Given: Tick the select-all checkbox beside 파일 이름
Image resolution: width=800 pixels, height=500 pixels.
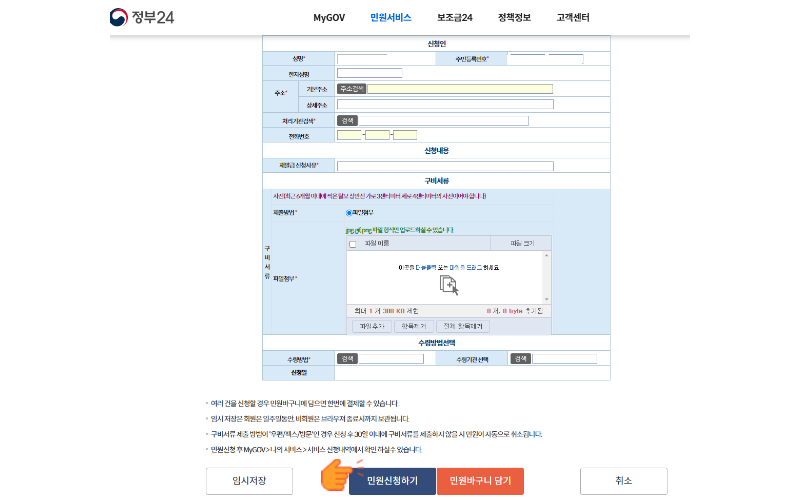Looking at the screenshot, I should [353, 244].
